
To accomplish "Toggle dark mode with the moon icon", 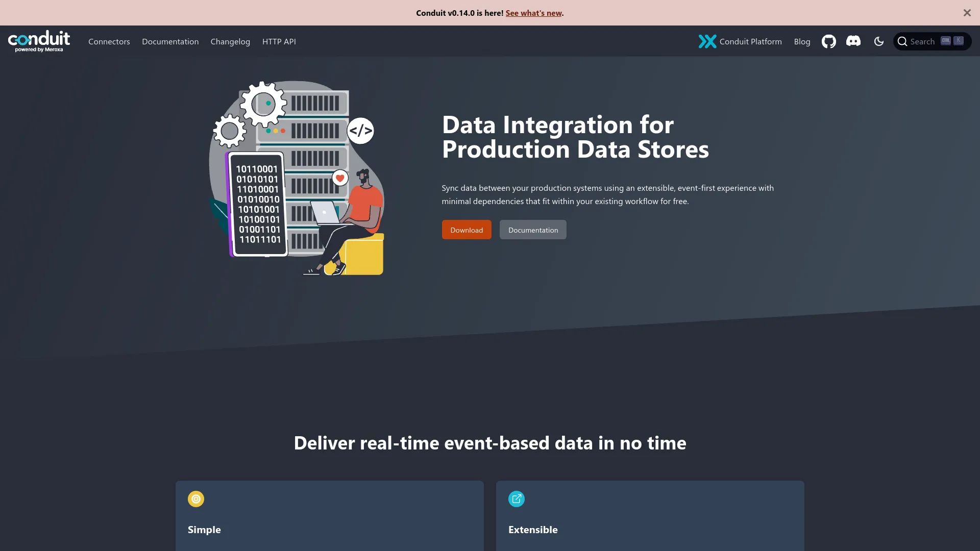I will [x=878, y=41].
